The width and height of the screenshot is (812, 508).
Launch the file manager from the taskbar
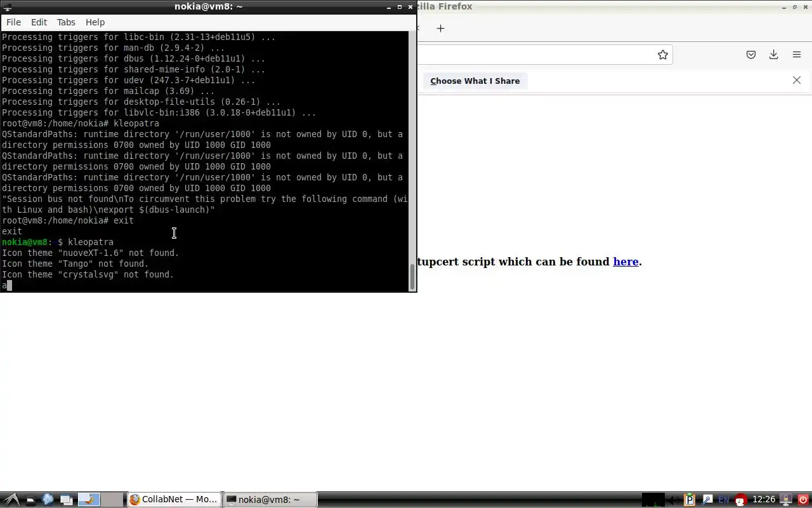[30, 500]
